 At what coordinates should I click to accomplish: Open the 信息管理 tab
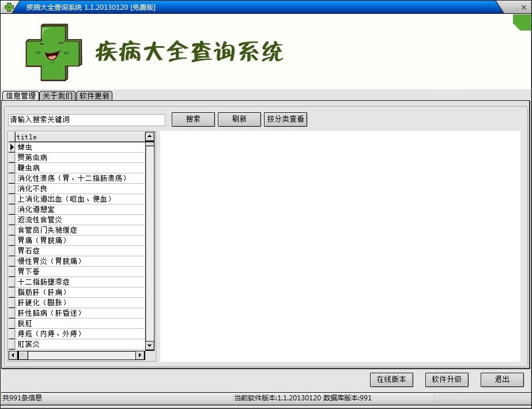point(20,96)
